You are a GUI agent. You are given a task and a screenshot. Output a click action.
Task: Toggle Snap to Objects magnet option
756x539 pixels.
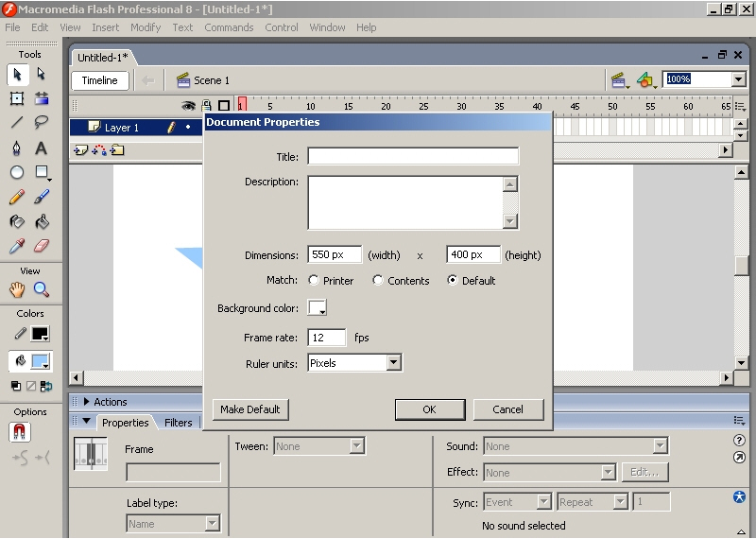click(x=20, y=432)
